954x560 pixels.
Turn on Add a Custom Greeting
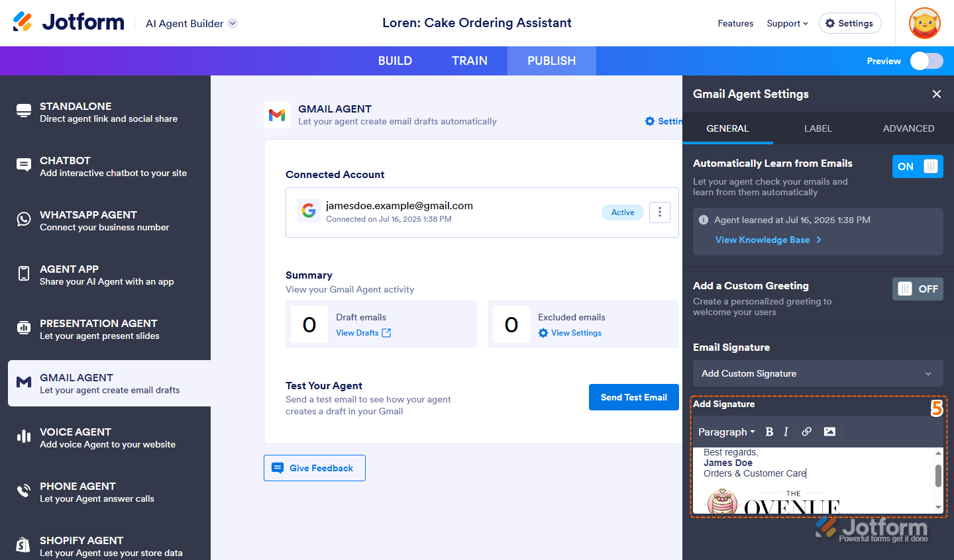pyautogui.click(x=918, y=289)
